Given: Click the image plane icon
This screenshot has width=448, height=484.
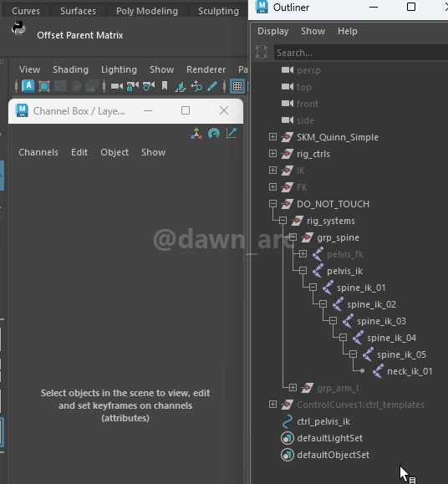Looking at the screenshot, I should [x=181, y=86].
